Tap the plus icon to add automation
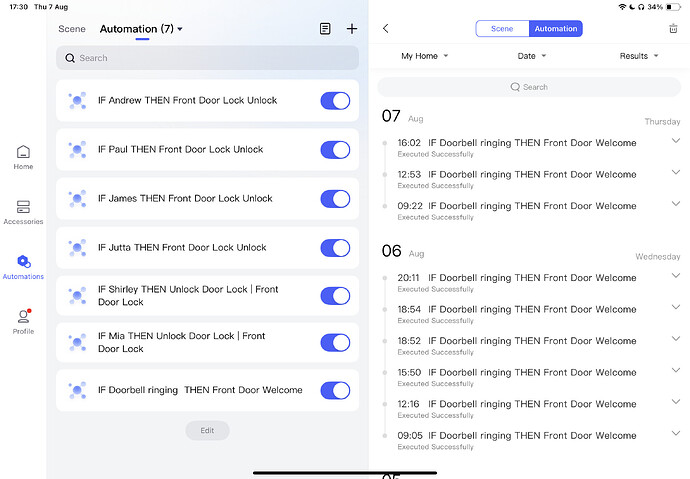The height and width of the screenshot is (479, 690). (x=351, y=29)
